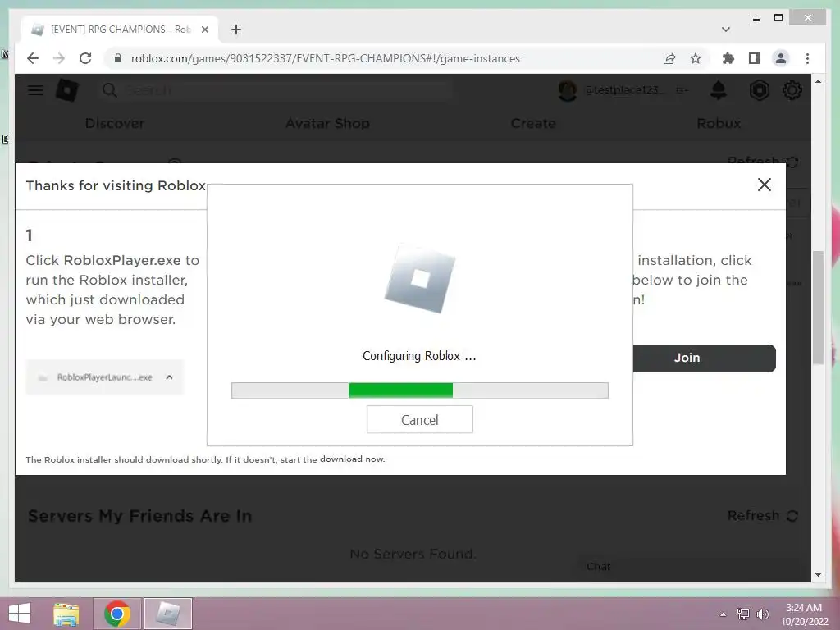The height and width of the screenshot is (630, 840).
Task: Close the RPG CHAMPIONS tab
Action: 204,30
